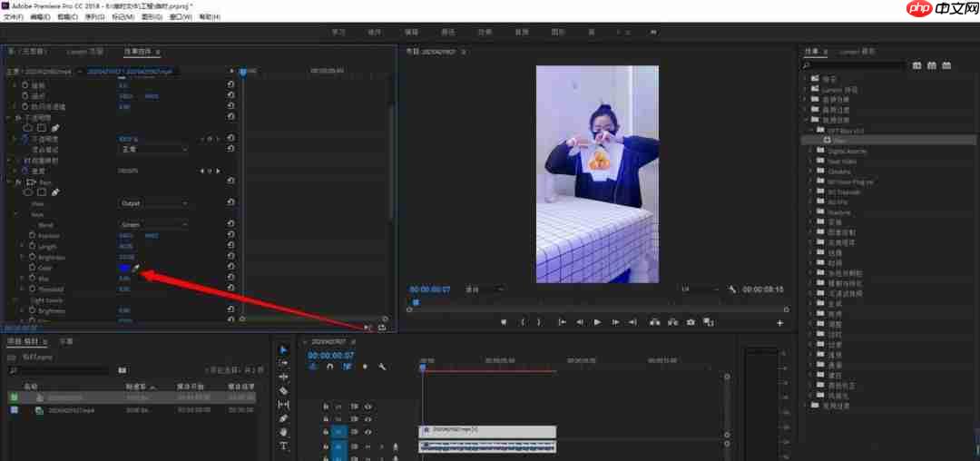
Task: Step back one frame in Program Monitor
Action: click(579, 322)
